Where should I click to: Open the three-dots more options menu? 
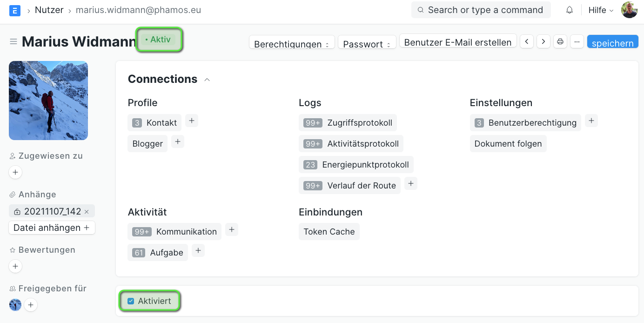[x=577, y=41]
